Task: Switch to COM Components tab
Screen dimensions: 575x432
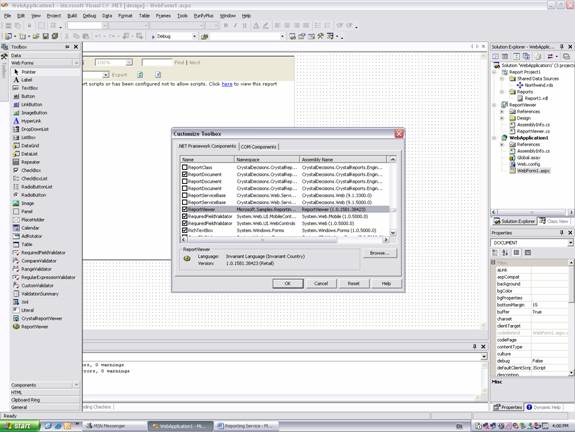Action: coord(259,147)
